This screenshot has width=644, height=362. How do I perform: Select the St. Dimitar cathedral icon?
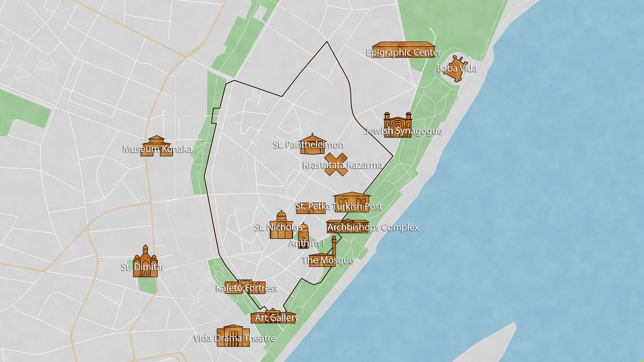pos(145,261)
